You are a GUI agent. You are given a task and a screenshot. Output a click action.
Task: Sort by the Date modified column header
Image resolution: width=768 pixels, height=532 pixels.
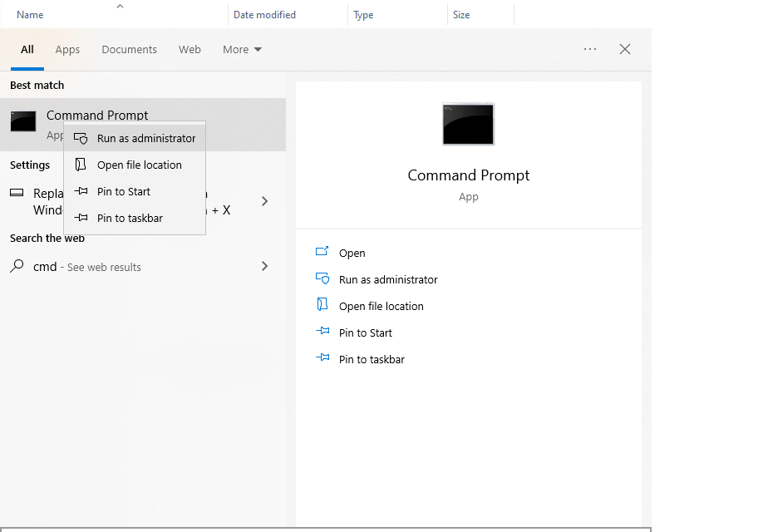264,15
